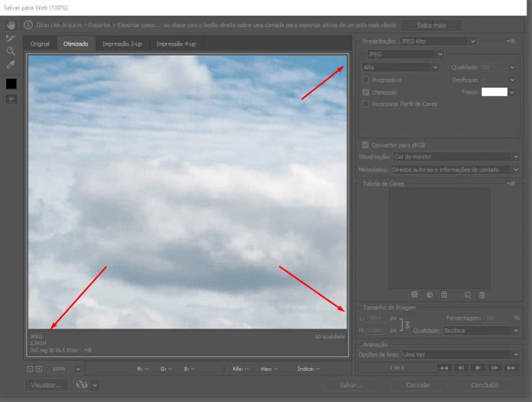Click the Salvar button
Screen dimensions: 532x402
tap(351, 385)
